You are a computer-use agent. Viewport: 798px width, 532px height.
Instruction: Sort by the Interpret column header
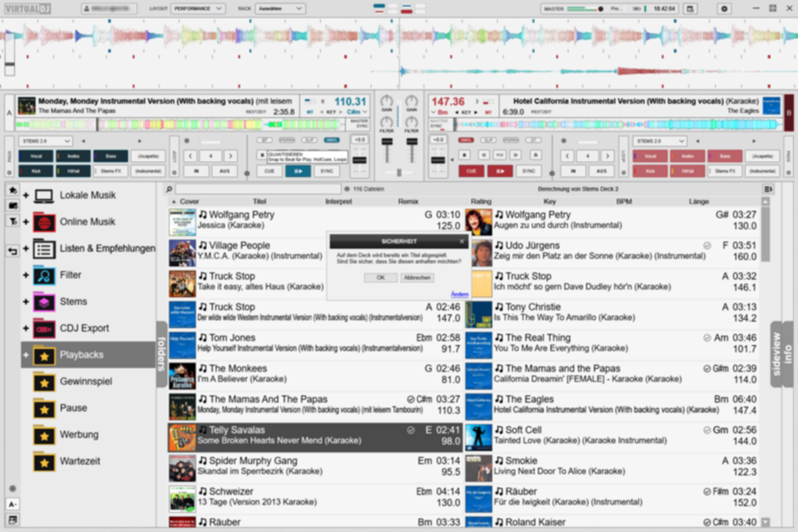click(338, 202)
